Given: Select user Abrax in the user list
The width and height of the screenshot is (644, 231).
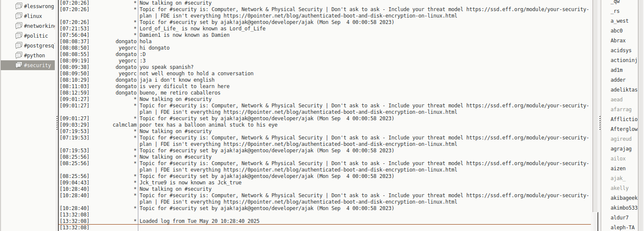Looking at the screenshot, I should [x=618, y=41].
